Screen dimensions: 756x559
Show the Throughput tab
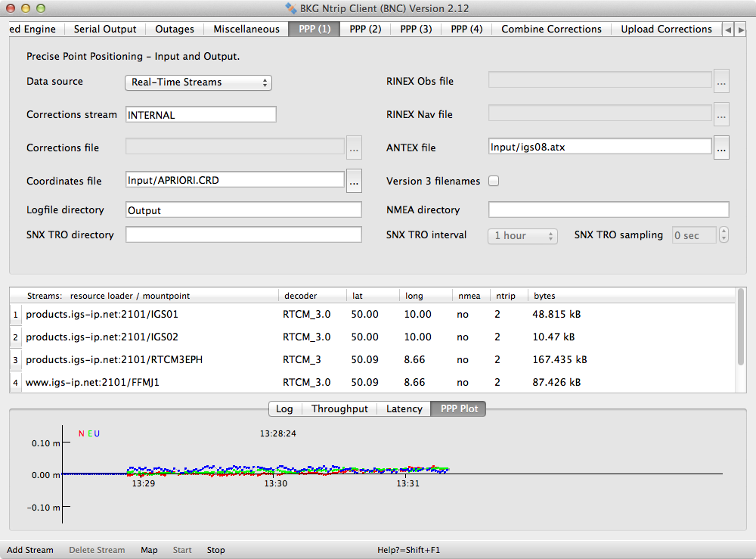[339, 408]
